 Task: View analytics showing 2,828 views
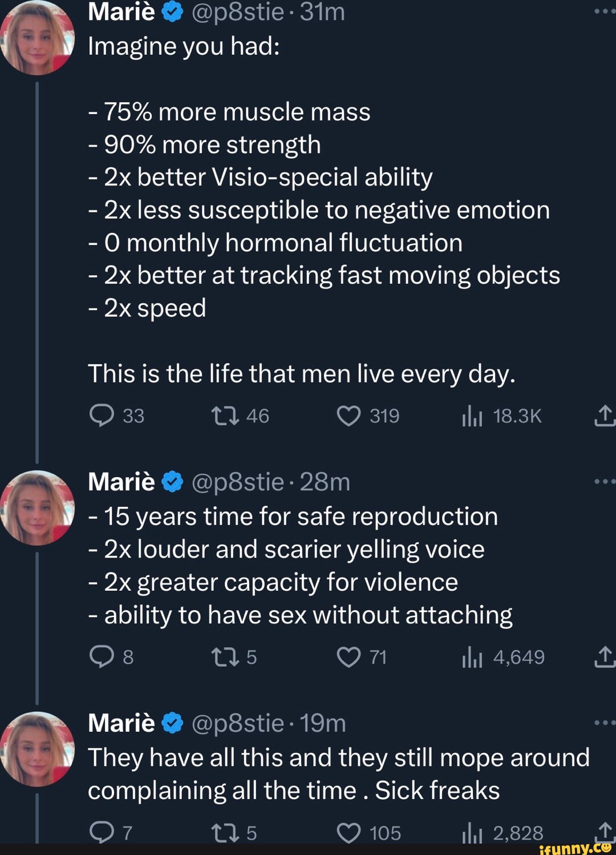click(x=472, y=834)
